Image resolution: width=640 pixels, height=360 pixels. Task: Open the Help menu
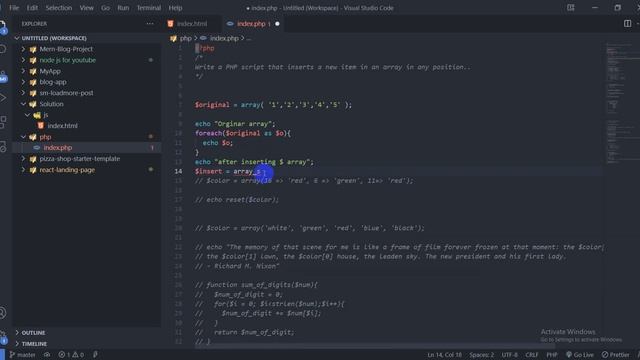(176, 8)
